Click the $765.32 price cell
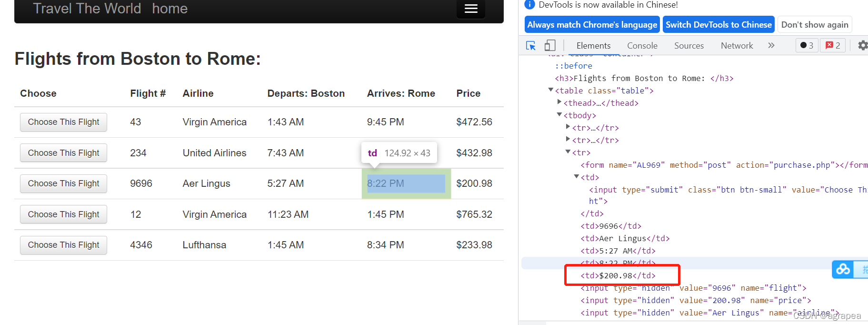 click(x=474, y=214)
